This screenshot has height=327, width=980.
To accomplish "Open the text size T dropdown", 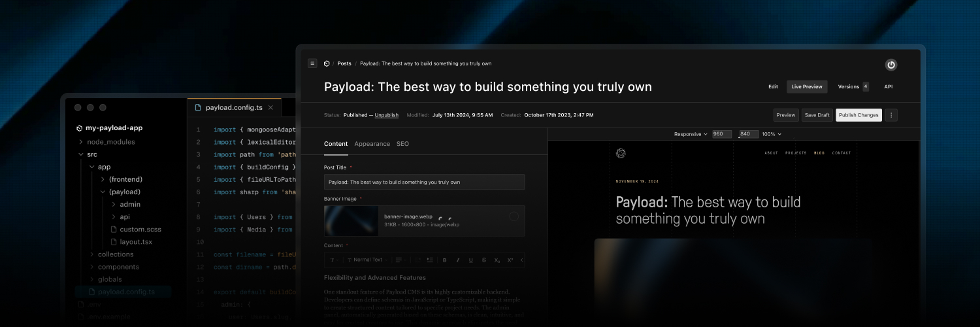I will point(335,260).
